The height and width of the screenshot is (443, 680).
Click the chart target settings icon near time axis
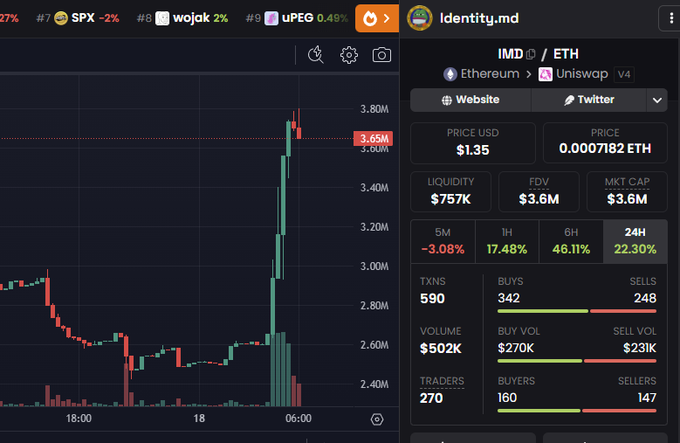(377, 419)
